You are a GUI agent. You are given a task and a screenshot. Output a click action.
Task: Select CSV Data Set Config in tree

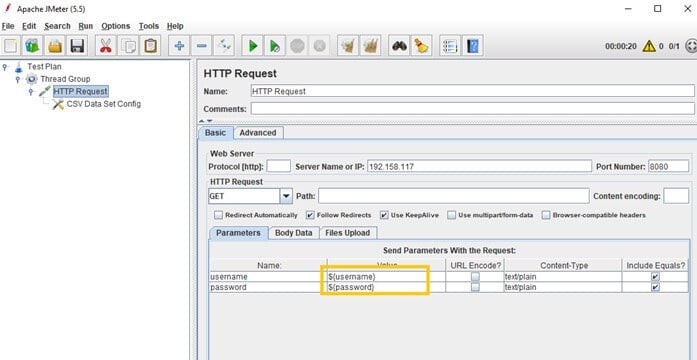pyautogui.click(x=104, y=104)
